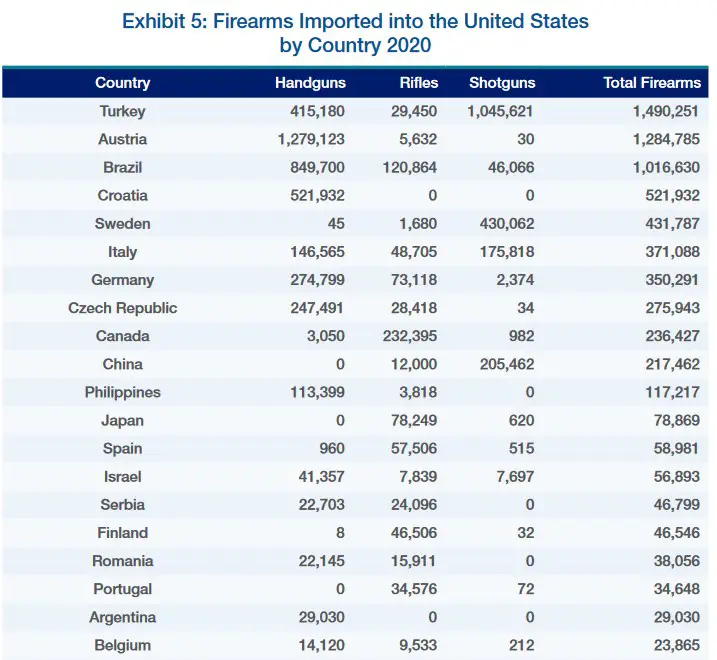Click the Country column header
Viewport: 717px width, 660px height.
(123, 83)
